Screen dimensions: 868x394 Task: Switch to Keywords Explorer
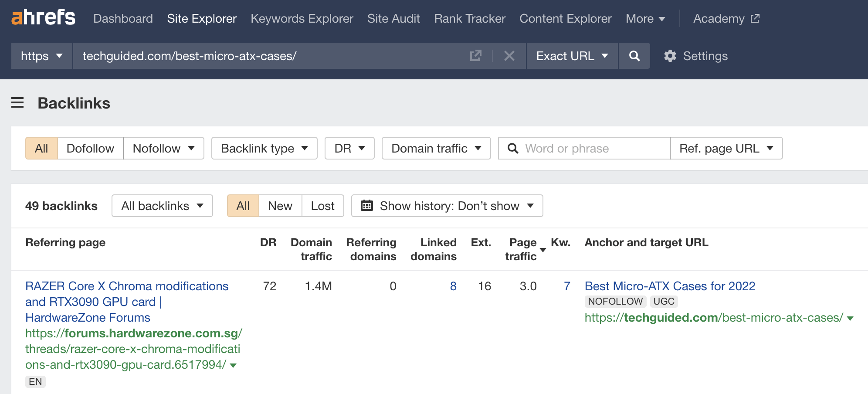tap(302, 18)
